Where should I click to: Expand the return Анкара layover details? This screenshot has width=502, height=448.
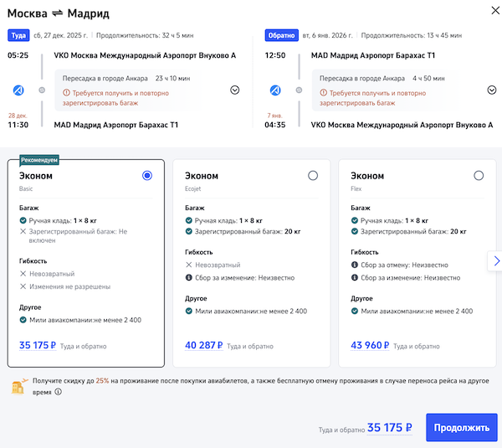[491, 90]
